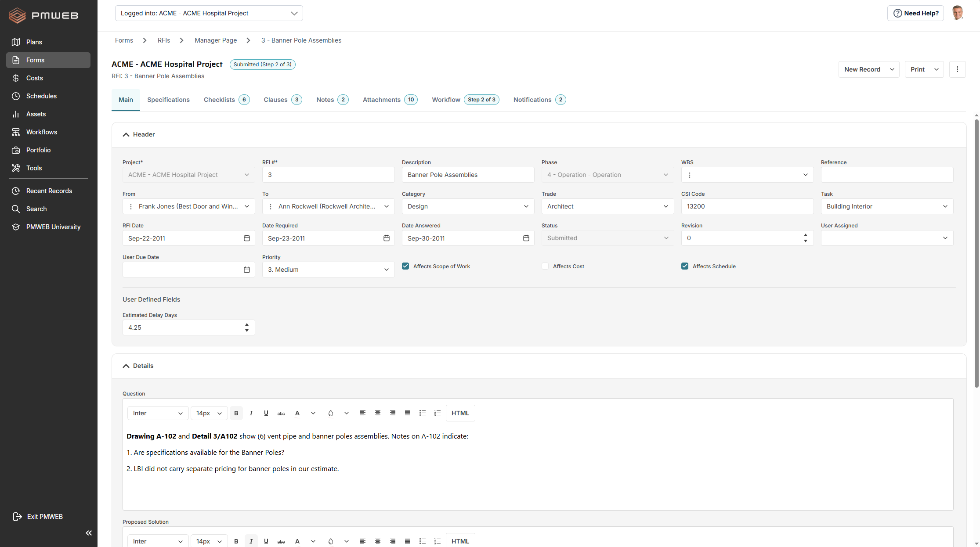Insert a bulleted list in the Question editor
The height and width of the screenshot is (547, 980).
pos(422,413)
